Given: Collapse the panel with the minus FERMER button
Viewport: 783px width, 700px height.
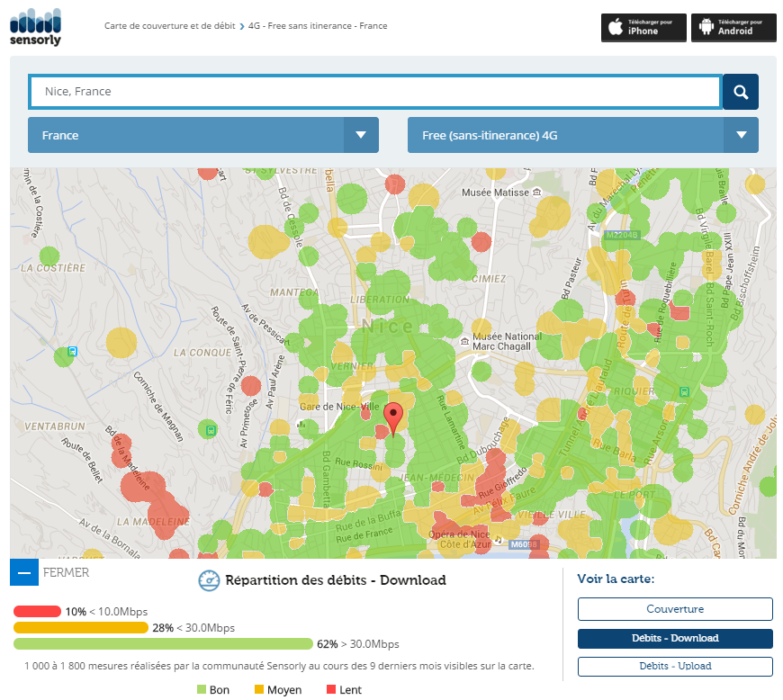Looking at the screenshot, I should pos(23,572).
